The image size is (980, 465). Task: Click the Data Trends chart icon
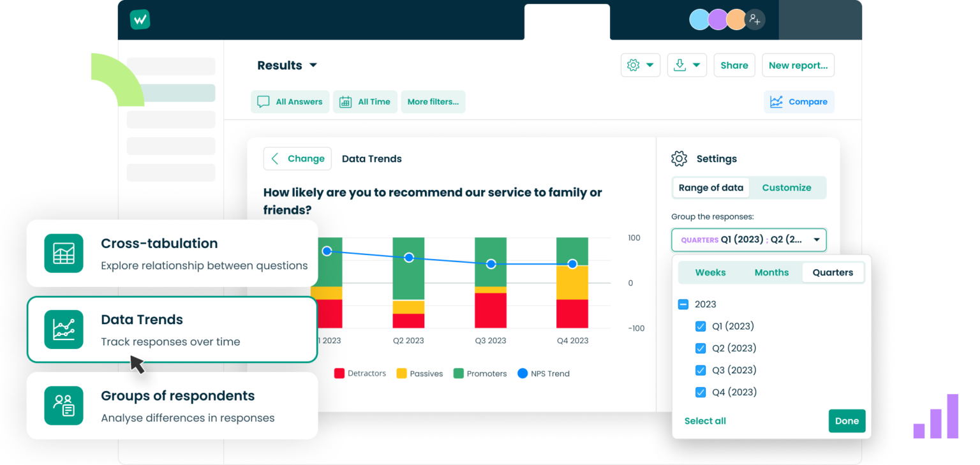point(64,329)
